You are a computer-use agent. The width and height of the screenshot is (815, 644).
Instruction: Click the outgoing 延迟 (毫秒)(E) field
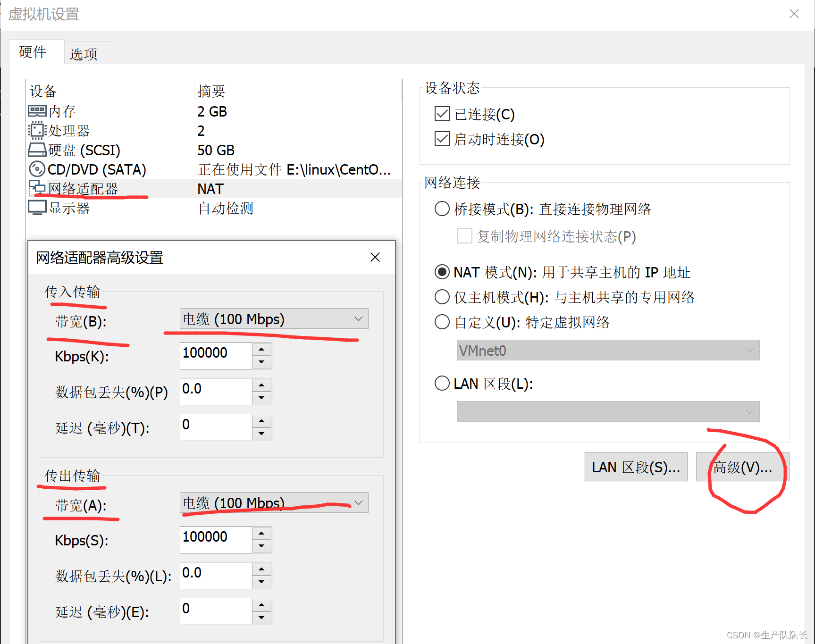pos(216,611)
